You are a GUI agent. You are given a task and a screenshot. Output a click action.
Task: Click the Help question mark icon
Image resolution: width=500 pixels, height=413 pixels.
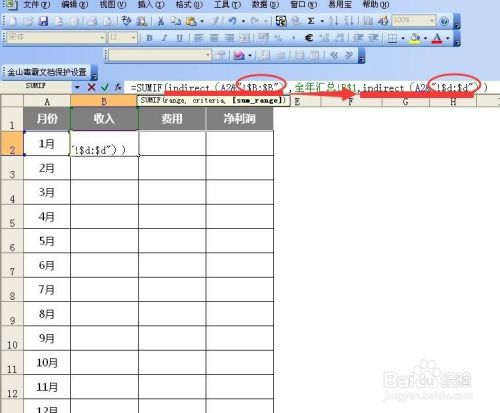[444, 21]
